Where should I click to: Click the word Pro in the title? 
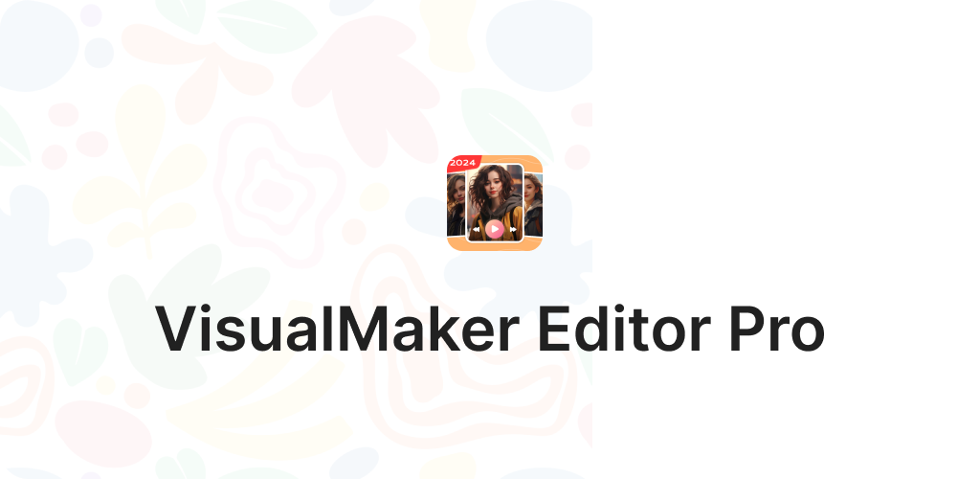776,331
